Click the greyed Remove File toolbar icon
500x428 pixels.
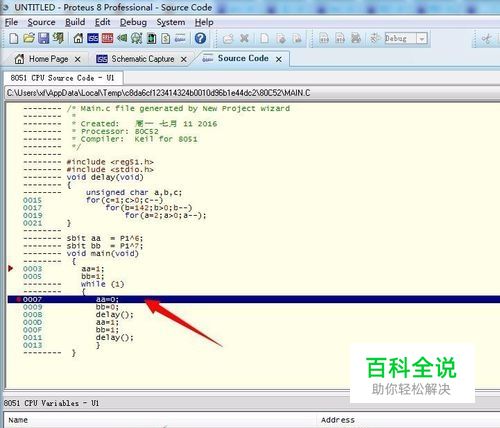coord(297,39)
